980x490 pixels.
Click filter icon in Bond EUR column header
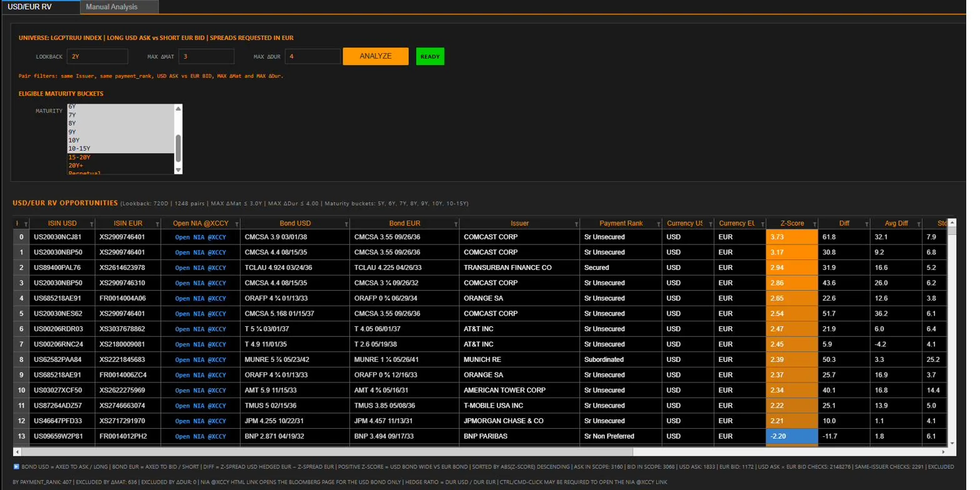pyautogui.click(x=456, y=224)
